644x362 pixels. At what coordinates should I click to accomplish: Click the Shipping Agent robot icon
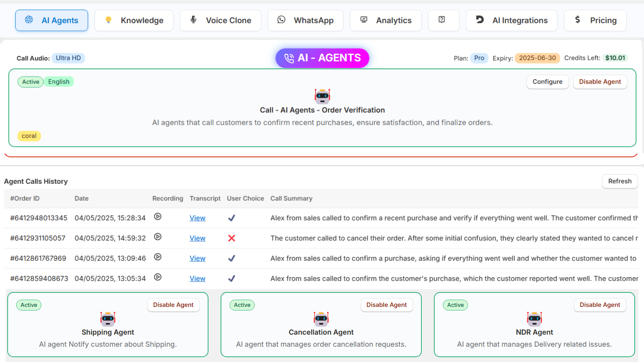[107, 319]
